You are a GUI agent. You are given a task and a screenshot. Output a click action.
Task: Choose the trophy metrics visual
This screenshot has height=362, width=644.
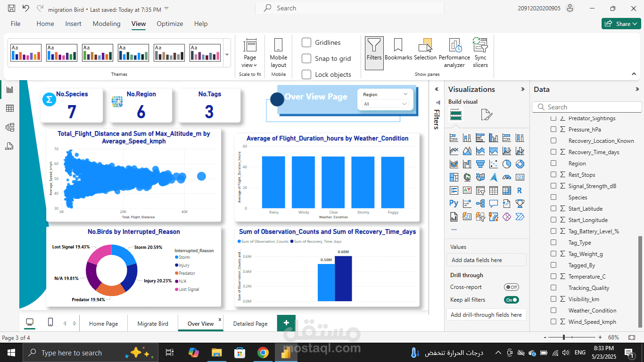[x=520, y=204]
